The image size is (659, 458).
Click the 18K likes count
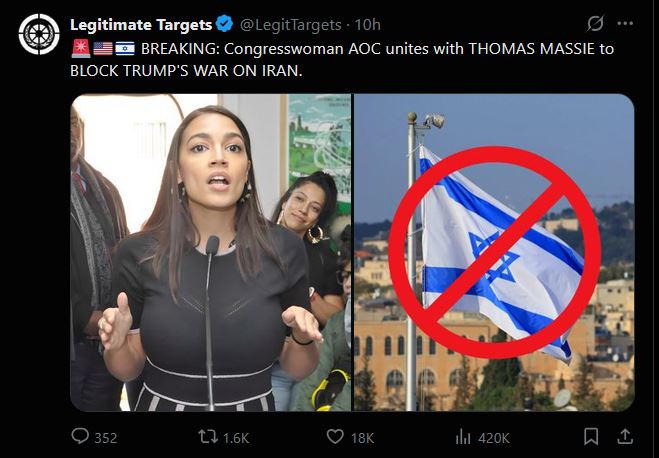pyautogui.click(x=362, y=438)
